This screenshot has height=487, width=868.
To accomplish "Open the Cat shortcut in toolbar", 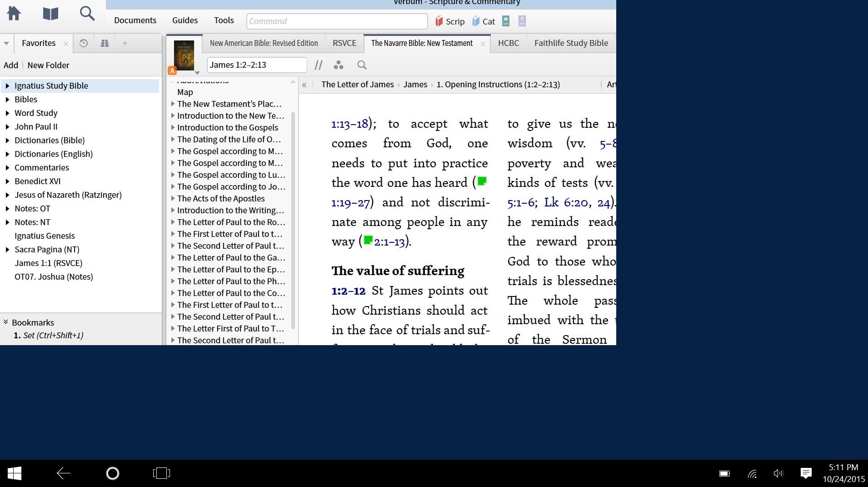I will tap(484, 21).
